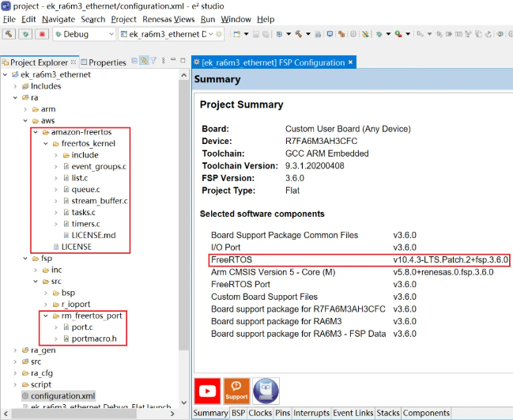The image size is (513, 420).
Task: Expand the include folder under freertos_kernel
Action: pyautogui.click(x=55, y=155)
